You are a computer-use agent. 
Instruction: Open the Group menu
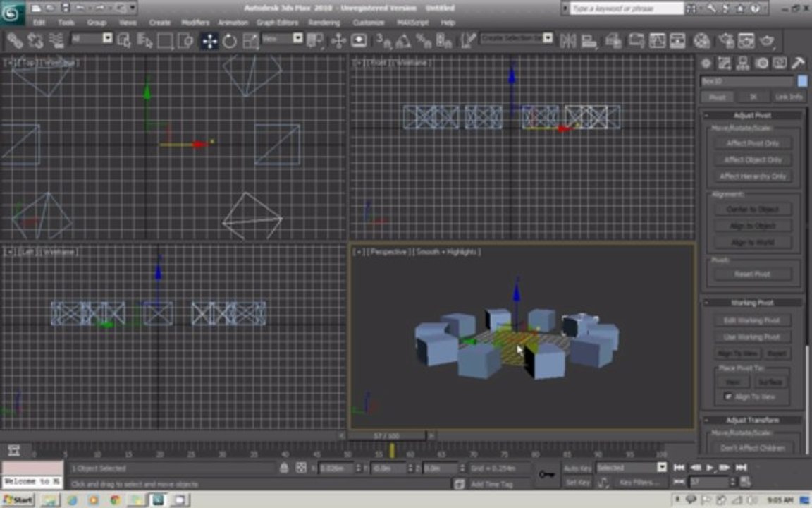click(x=97, y=23)
